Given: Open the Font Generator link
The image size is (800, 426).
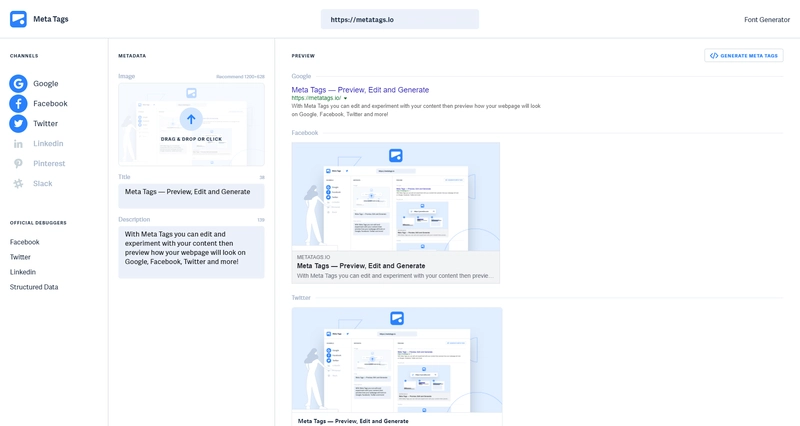Looking at the screenshot, I should (767, 20).
